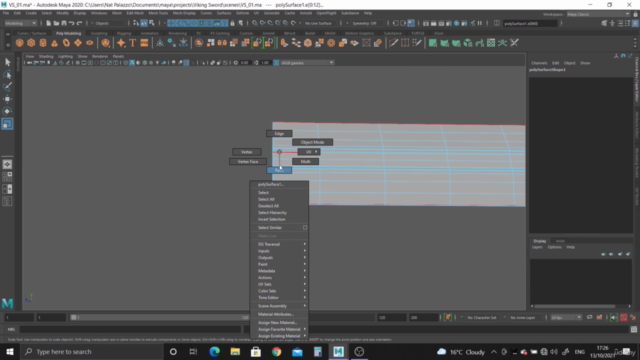Choose Vertex Face in marking menu
The height and width of the screenshot is (360, 640).
click(x=248, y=162)
